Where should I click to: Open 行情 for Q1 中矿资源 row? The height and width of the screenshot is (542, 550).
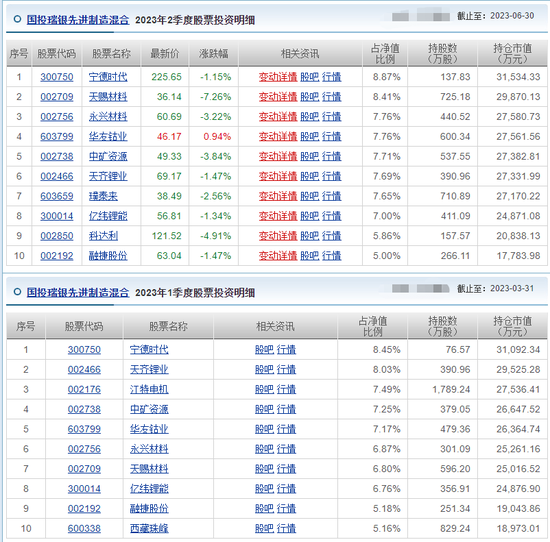pyautogui.click(x=286, y=409)
